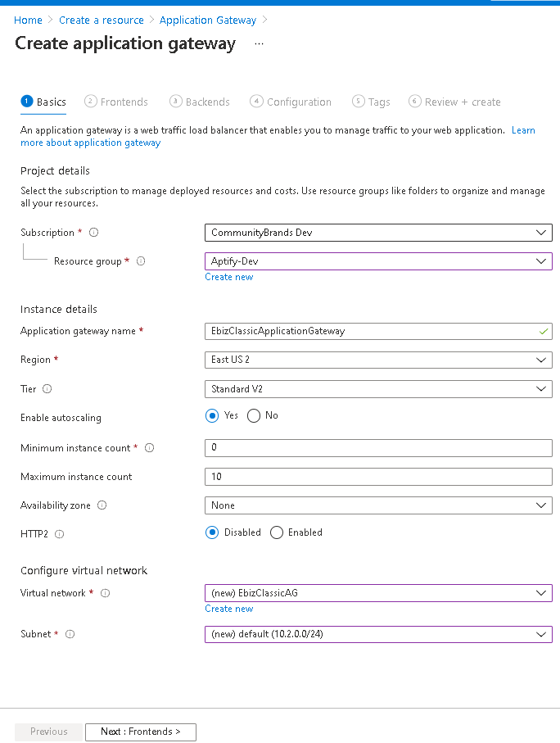Click the ellipsis next to page title
560x743 pixels.
click(259, 44)
